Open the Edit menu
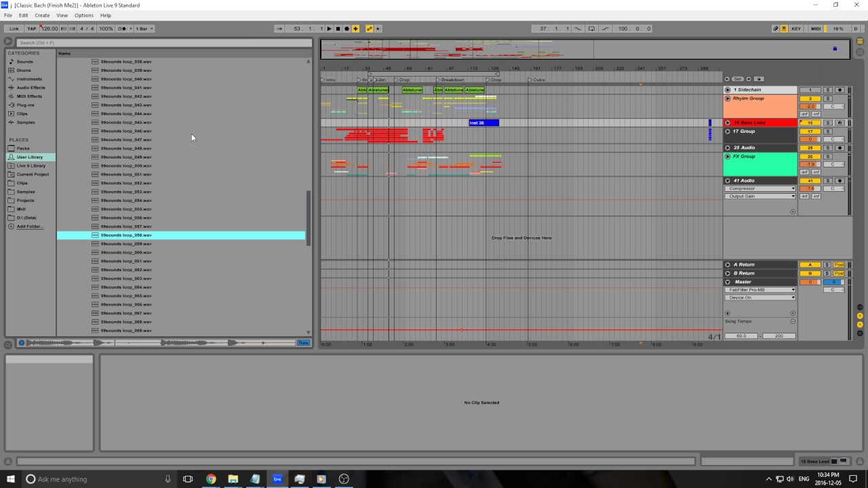This screenshot has height=488, width=868. 24,15
